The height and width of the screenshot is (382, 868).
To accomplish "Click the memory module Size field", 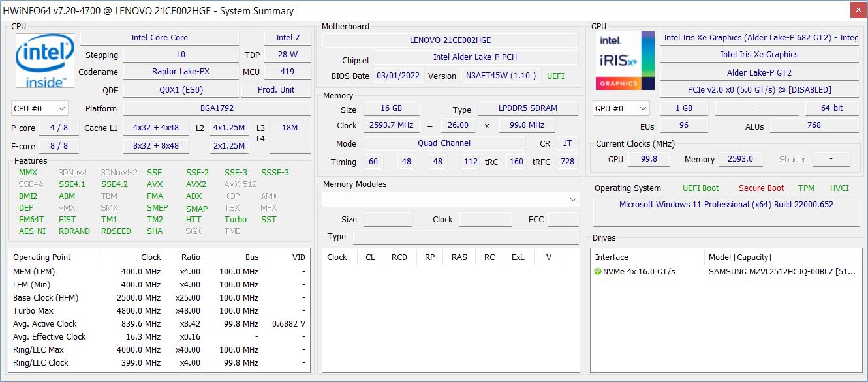I will tap(388, 219).
